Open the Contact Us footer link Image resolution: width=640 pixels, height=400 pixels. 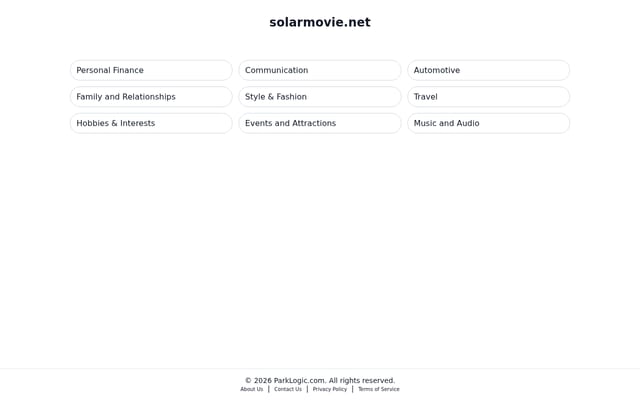(288, 389)
